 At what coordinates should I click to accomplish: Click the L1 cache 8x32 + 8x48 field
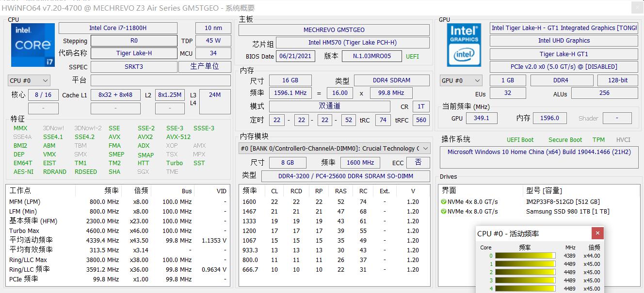click(x=115, y=95)
